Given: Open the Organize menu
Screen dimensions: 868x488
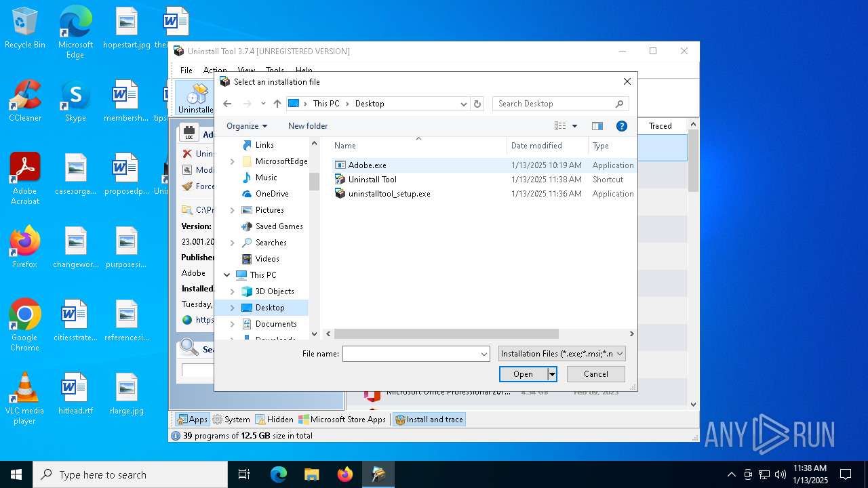Looking at the screenshot, I should 247,126.
